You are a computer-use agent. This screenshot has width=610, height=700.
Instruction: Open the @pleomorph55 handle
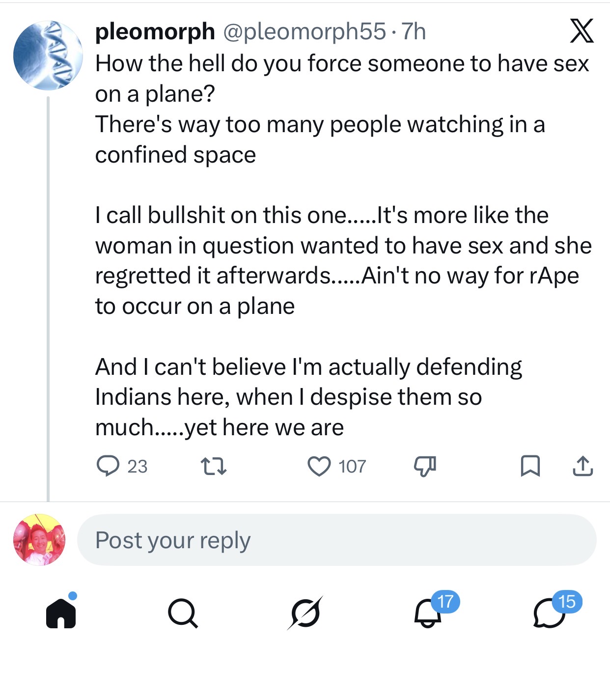click(305, 31)
